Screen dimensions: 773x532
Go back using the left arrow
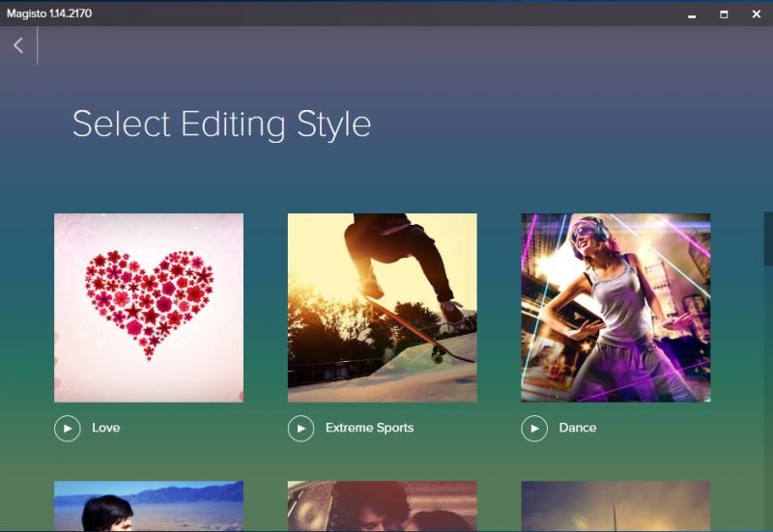18,45
